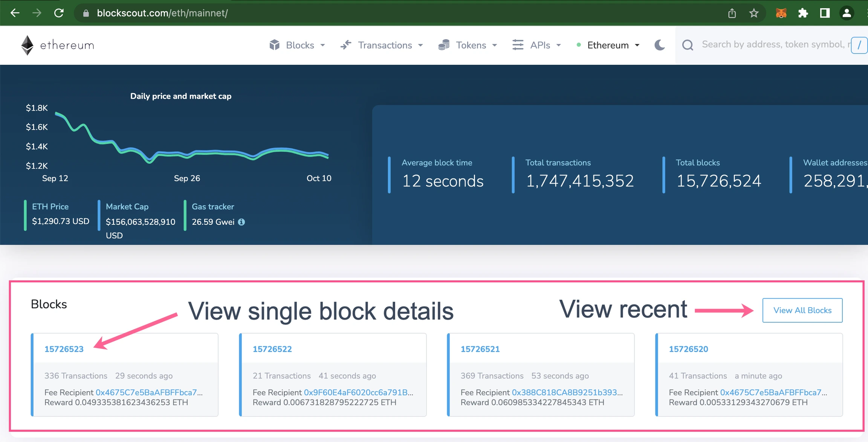This screenshot has width=868, height=442.
Task: Open the browser extensions puzzle icon
Action: click(x=803, y=13)
